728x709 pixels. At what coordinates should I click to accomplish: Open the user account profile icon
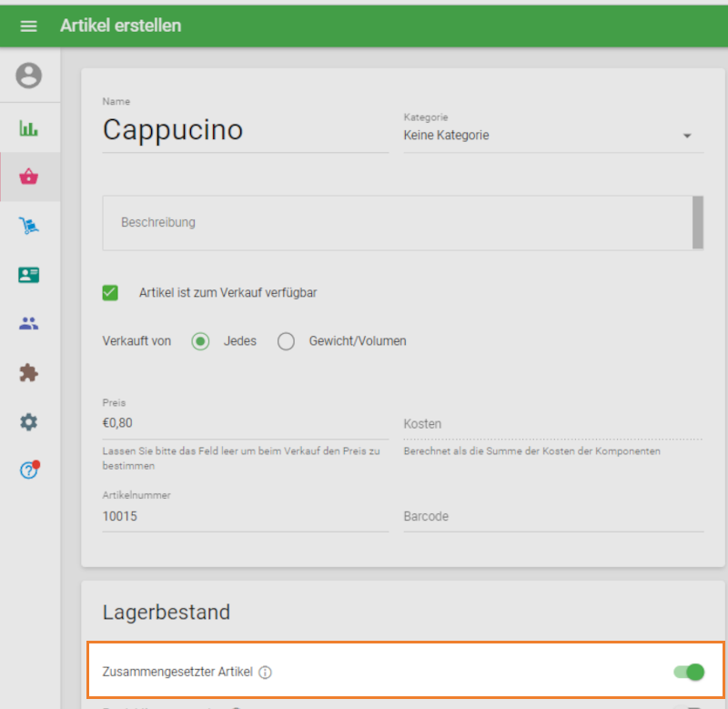29,76
